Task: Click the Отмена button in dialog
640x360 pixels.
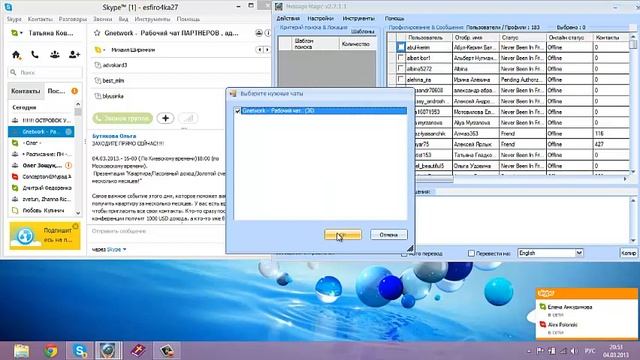Action: click(389, 235)
